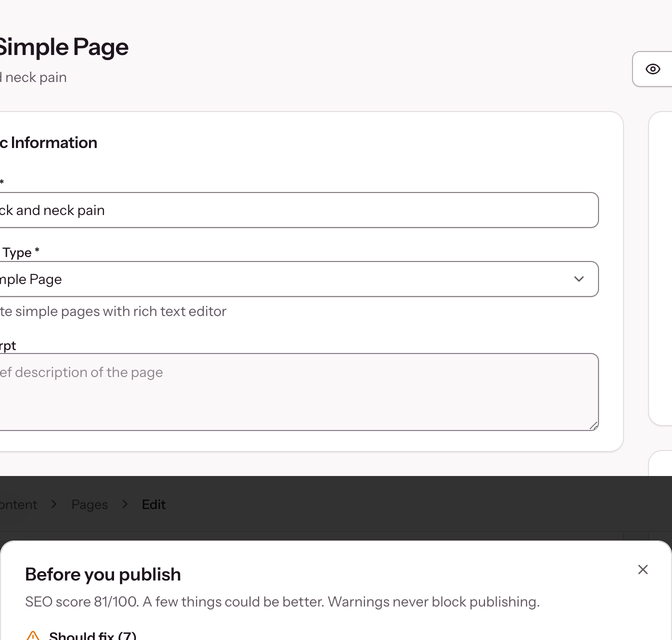Click the chevron separator before Edit
This screenshot has height=640, width=672.
pyautogui.click(x=125, y=504)
